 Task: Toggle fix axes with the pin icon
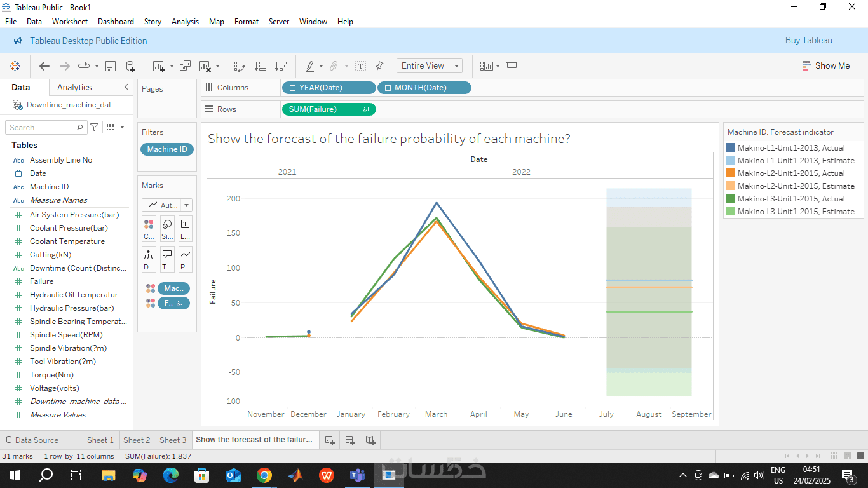(379, 66)
